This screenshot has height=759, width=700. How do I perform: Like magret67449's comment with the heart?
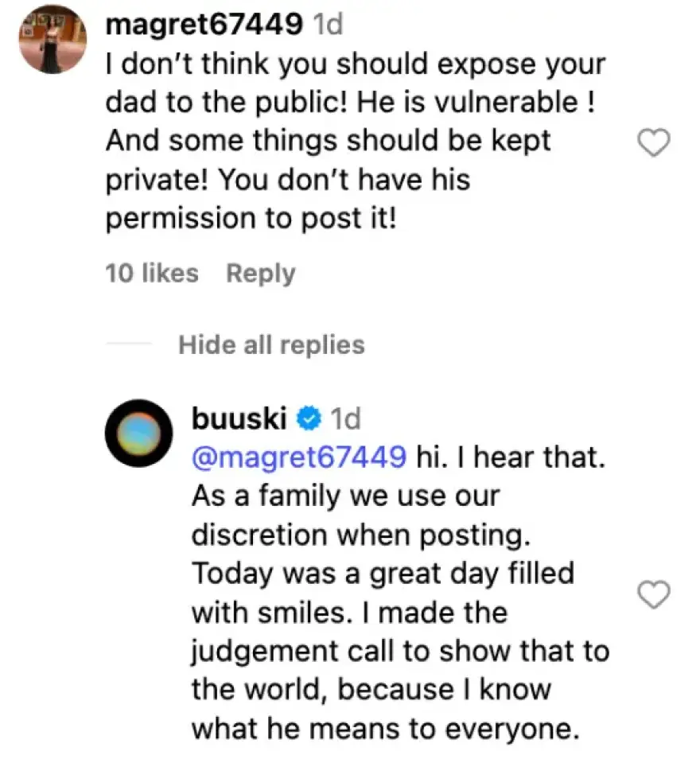(655, 143)
